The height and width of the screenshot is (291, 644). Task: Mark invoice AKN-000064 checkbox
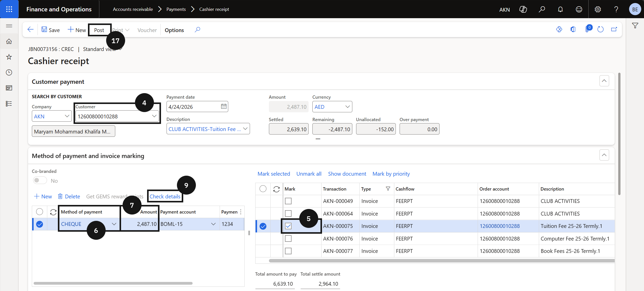(x=288, y=214)
